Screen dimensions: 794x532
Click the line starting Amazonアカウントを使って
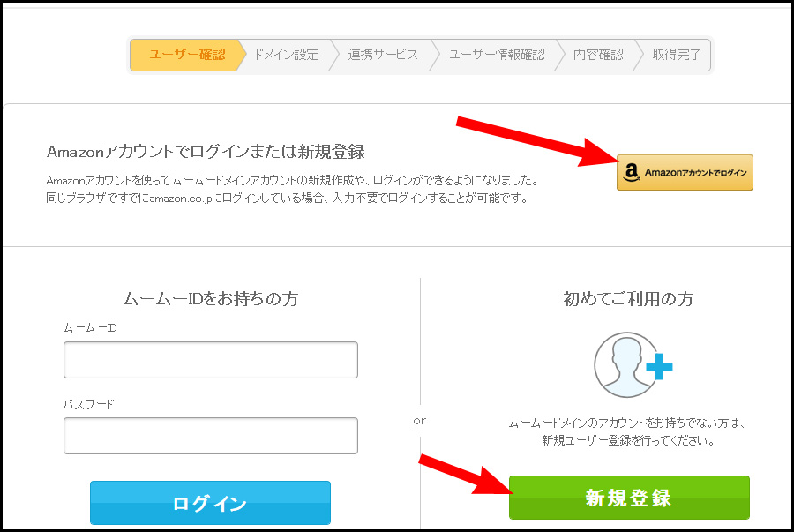(292, 180)
